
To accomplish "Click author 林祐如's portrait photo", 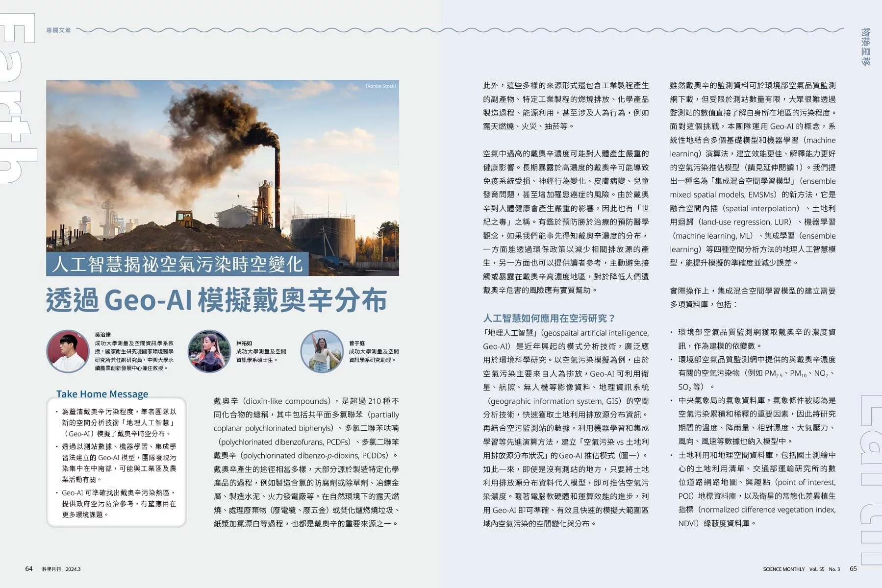I will click(209, 351).
